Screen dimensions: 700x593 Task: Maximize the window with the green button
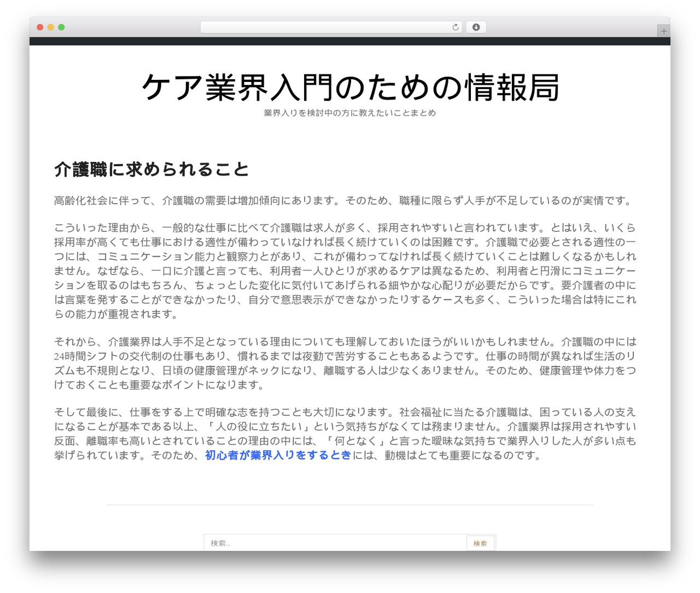point(61,27)
